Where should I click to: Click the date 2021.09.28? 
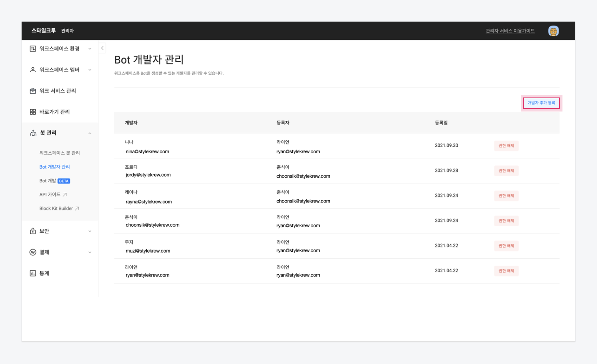point(446,170)
